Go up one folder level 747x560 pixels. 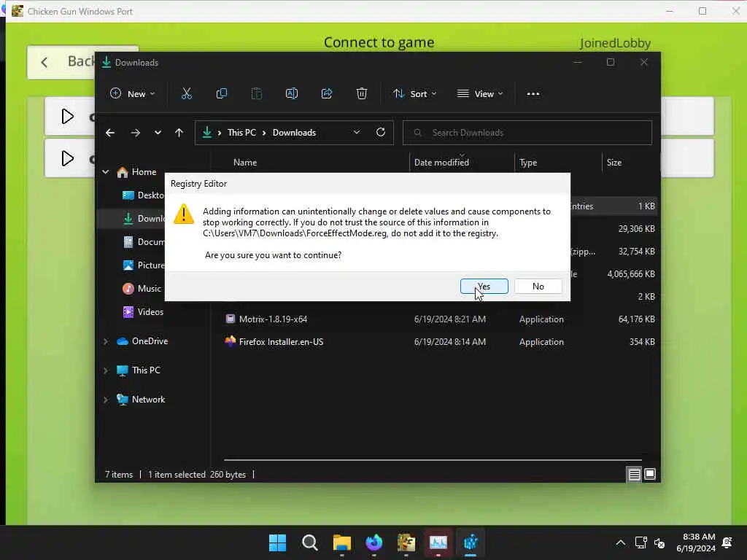tap(179, 133)
